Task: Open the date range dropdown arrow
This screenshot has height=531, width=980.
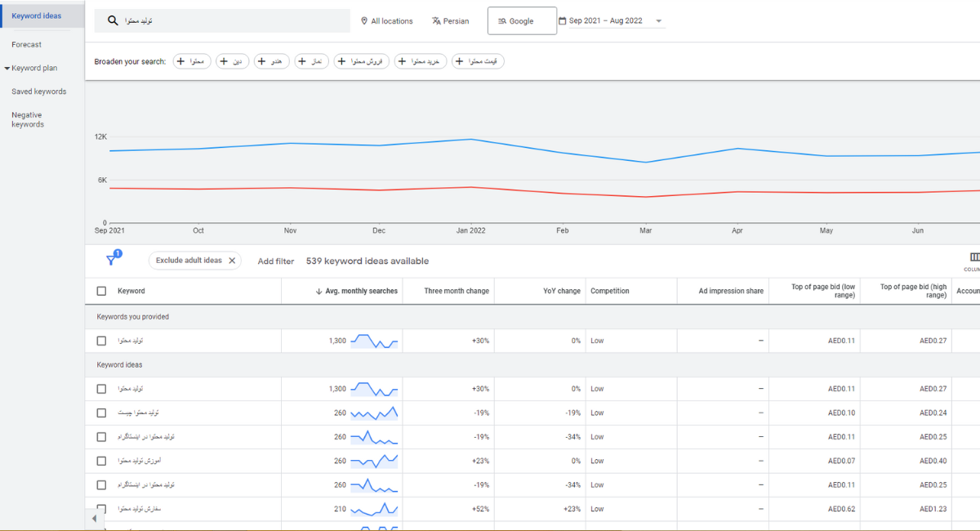Action: click(659, 21)
